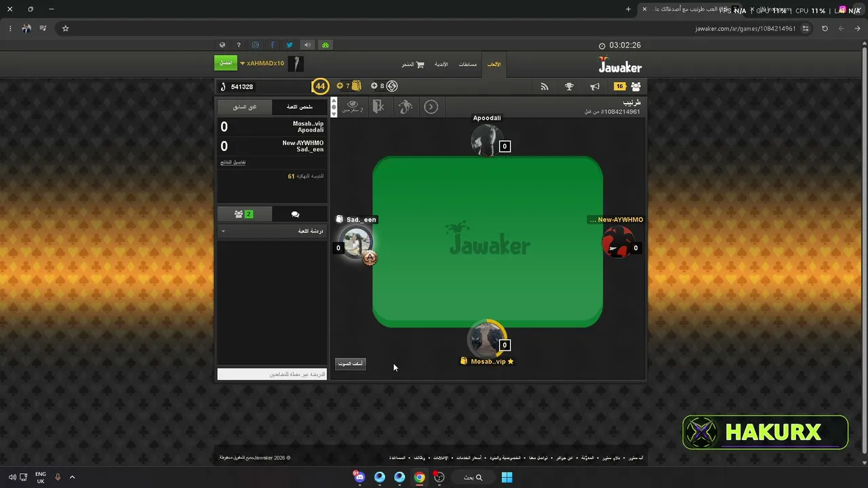Click the jawaker.com address bar URL
Viewport: 868px width, 488px height.
pyautogui.click(x=745, y=28)
